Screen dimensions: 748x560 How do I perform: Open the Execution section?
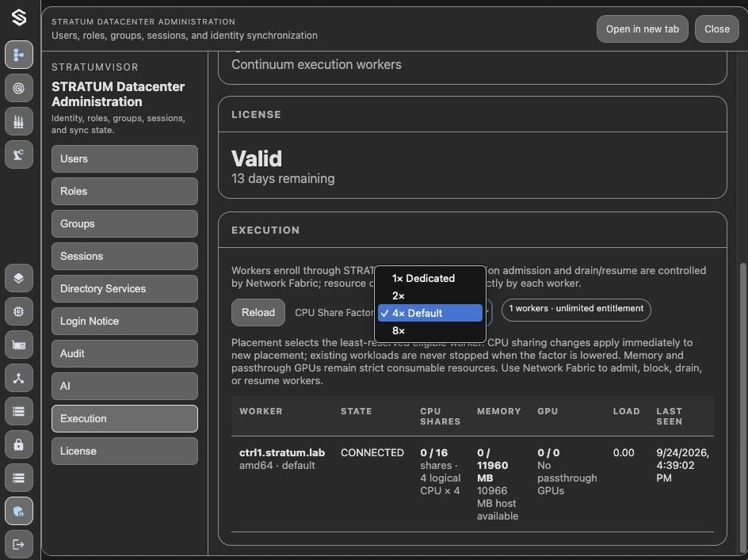124,418
